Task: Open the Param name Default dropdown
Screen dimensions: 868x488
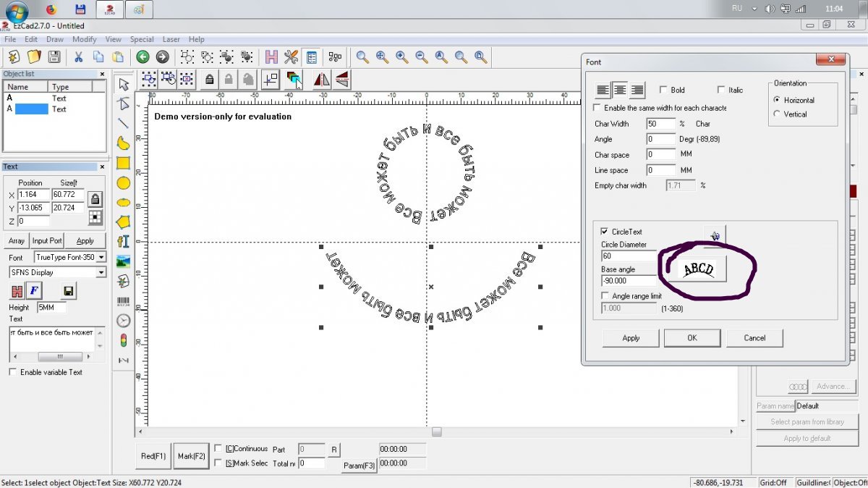Action: point(825,406)
